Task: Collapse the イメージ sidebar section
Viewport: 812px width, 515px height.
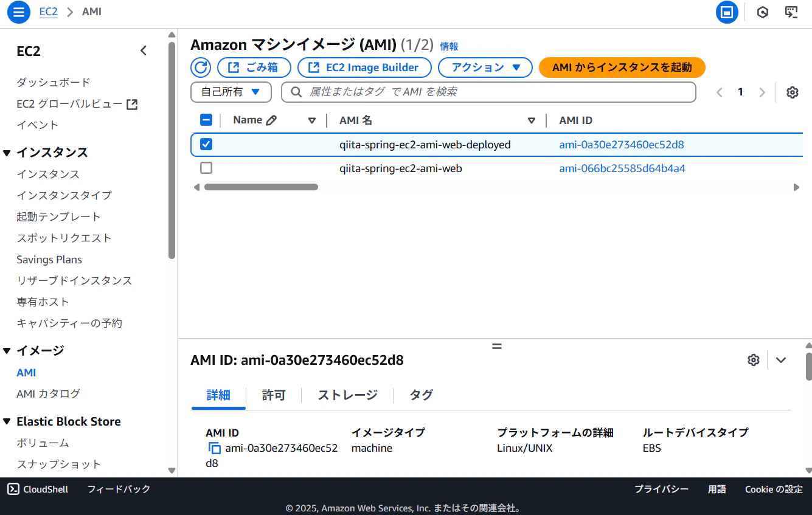Action: click(x=7, y=351)
